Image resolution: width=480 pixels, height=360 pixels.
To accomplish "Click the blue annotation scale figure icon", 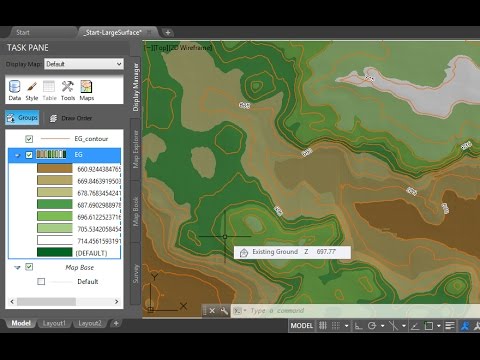I will click(465, 326).
